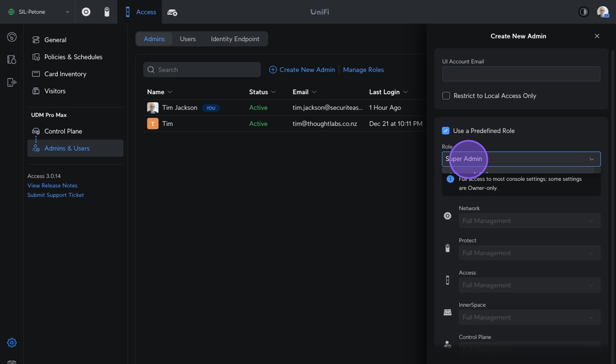Enable Restrict to Local Access Only
Viewport: 616px width, 364px height.
pos(446,96)
